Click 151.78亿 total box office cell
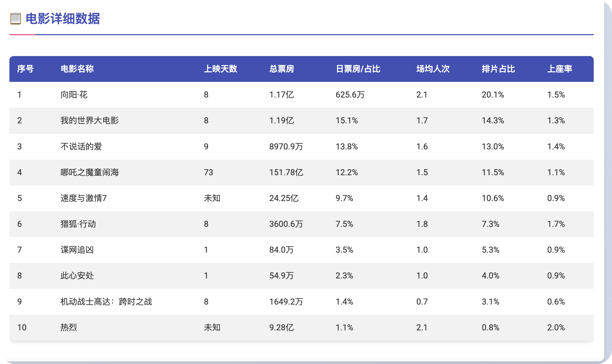 pos(286,172)
